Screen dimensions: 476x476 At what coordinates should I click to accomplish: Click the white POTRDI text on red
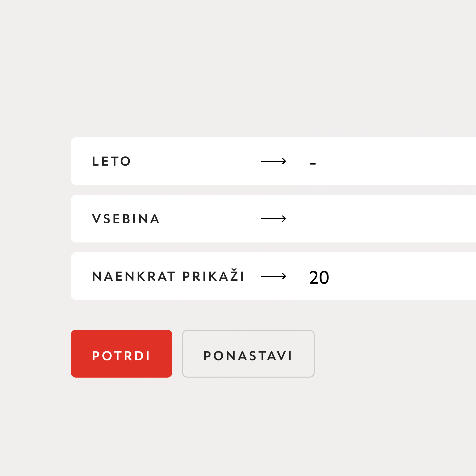[121, 356]
